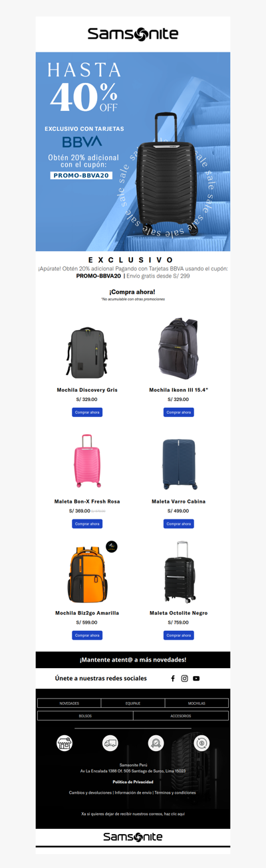Click the money refund icon

[x=201, y=743]
